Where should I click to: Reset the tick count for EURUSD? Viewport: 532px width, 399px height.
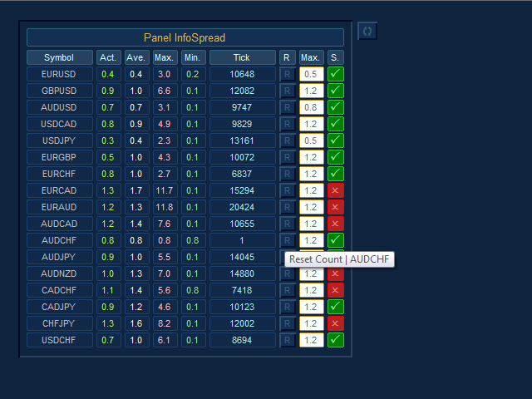[x=288, y=74]
